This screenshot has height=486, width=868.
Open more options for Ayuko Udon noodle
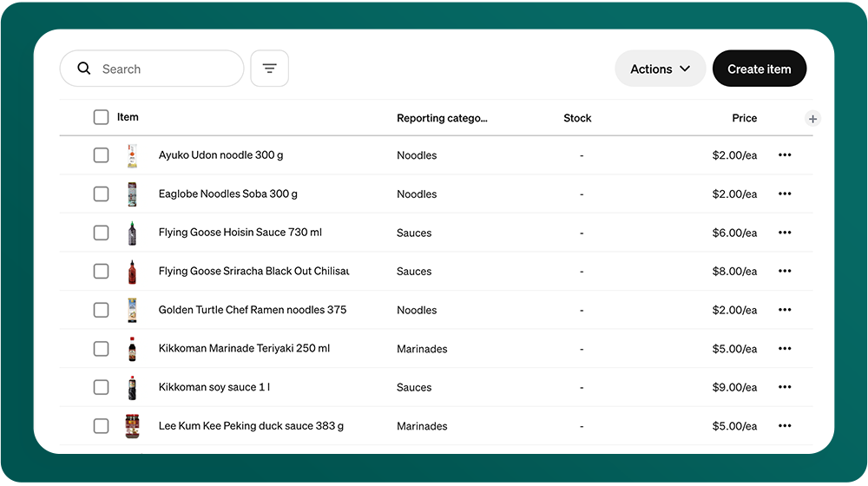pyautogui.click(x=785, y=155)
